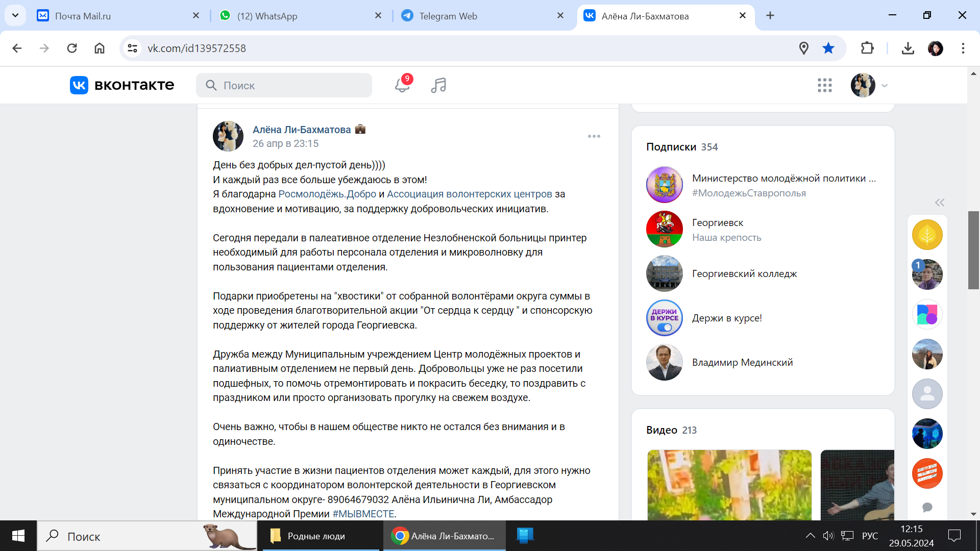
Task: Open VK services grid menu
Action: (x=824, y=85)
